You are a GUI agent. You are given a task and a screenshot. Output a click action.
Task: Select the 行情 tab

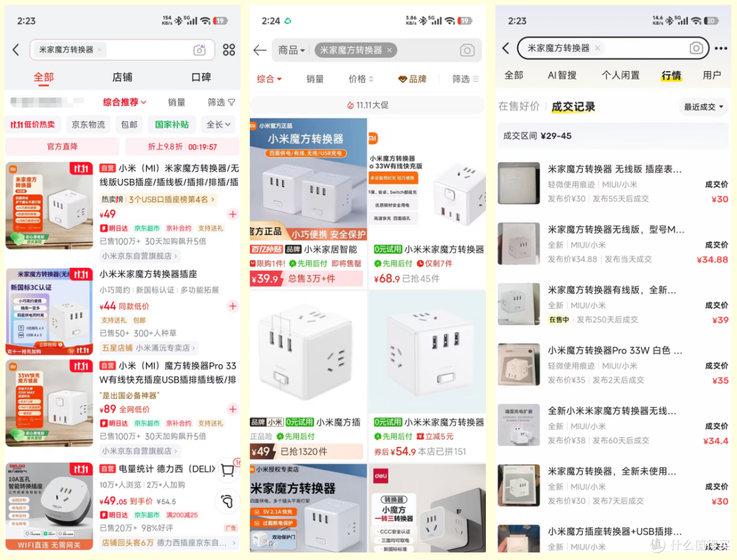click(x=671, y=75)
